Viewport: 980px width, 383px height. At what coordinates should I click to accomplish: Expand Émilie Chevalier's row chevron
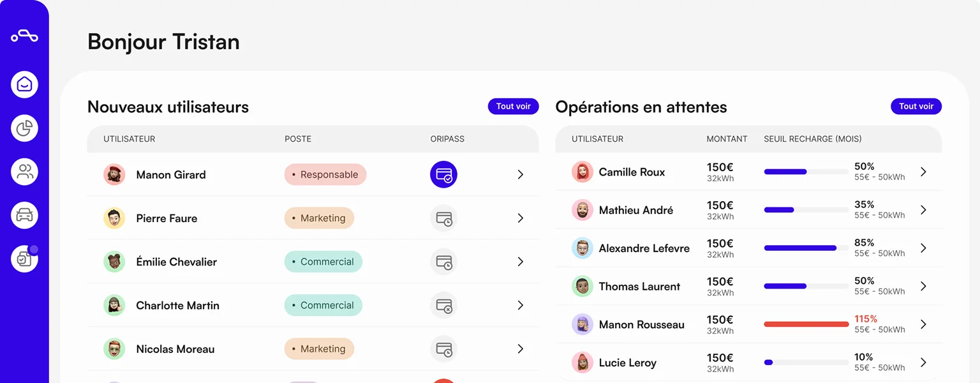tap(521, 262)
